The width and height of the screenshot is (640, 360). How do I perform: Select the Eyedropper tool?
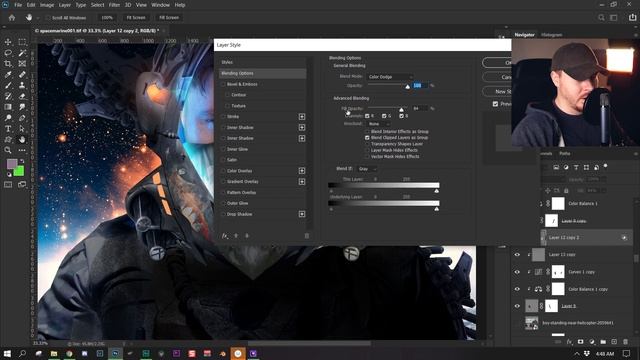(x=8, y=75)
